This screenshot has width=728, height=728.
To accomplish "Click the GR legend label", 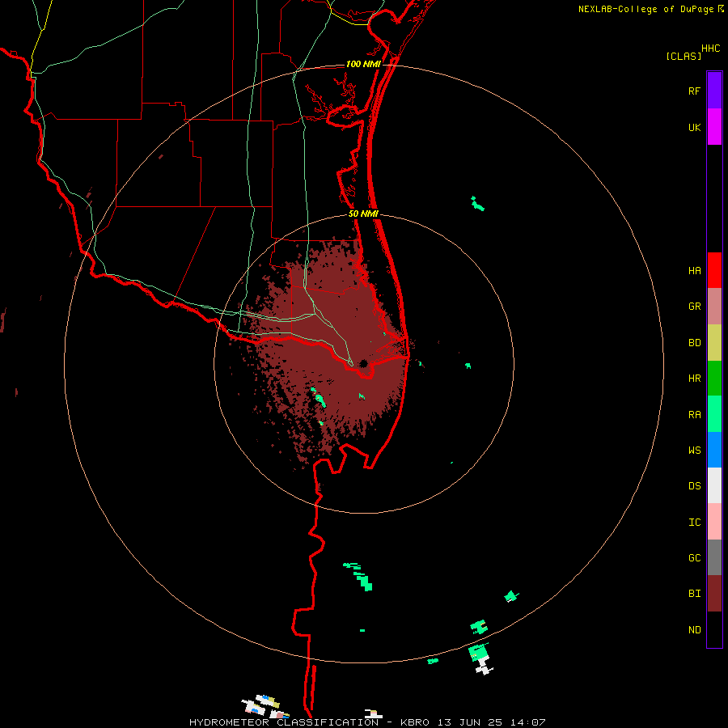I will point(695,307).
